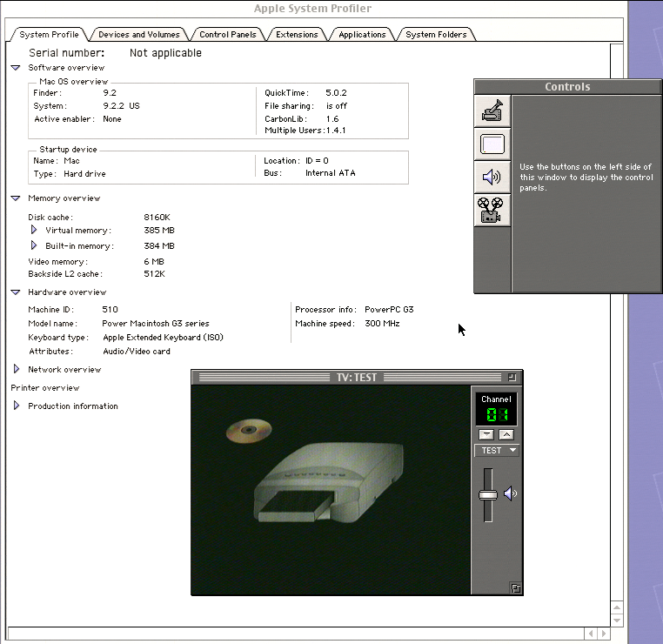This screenshot has width=663, height=644.
Task: Click the 'PowerPC G3' processor info
Action: click(x=389, y=310)
